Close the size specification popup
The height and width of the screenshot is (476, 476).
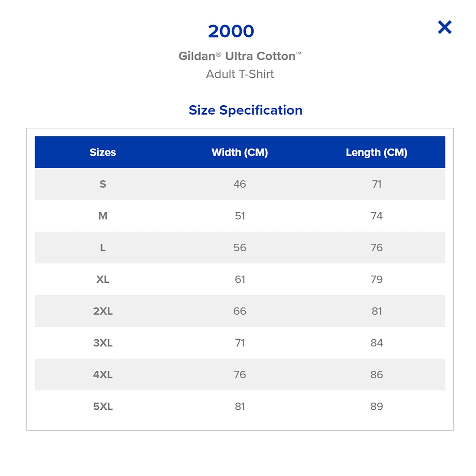pyautogui.click(x=444, y=27)
